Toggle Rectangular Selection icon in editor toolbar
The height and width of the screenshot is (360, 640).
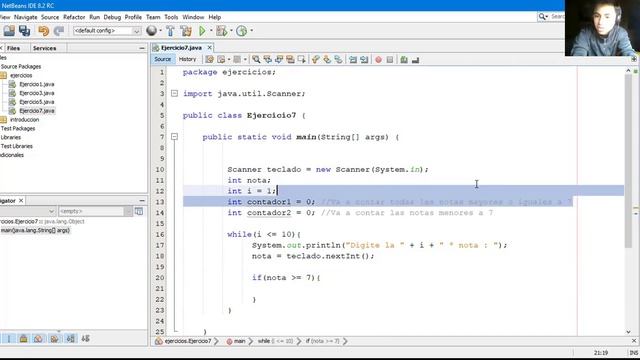pyautogui.click(x=302, y=60)
